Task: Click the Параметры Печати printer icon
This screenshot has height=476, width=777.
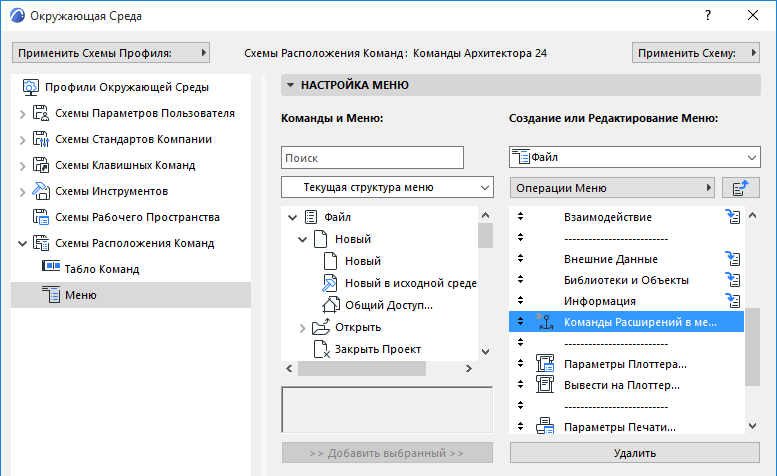Action: (546, 428)
